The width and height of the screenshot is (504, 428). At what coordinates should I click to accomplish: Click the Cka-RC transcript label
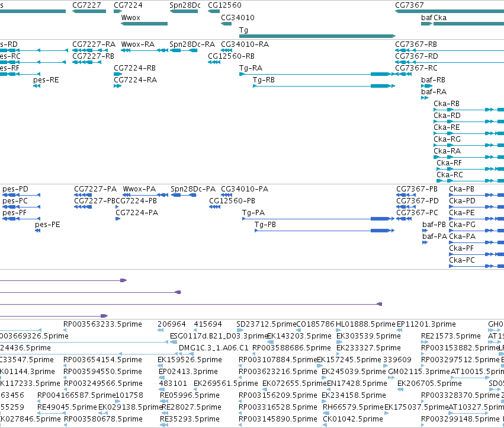tap(450, 175)
